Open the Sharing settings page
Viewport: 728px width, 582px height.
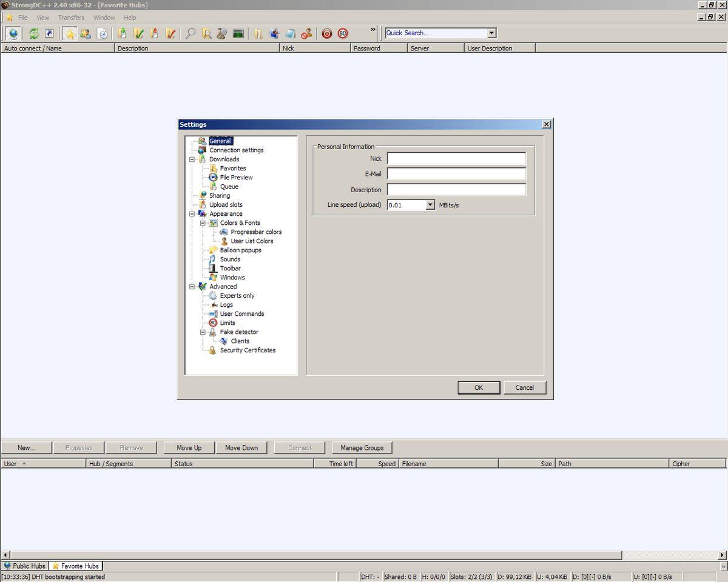pyautogui.click(x=219, y=196)
